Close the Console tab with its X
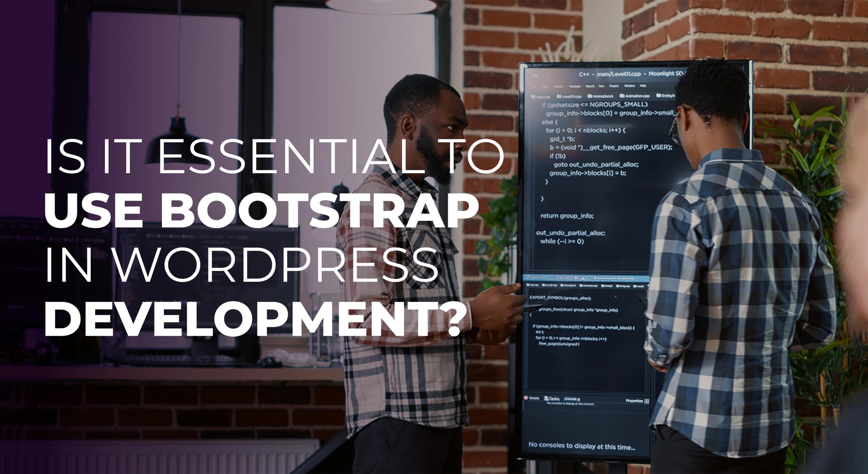The image size is (868, 474). [578, 399]
